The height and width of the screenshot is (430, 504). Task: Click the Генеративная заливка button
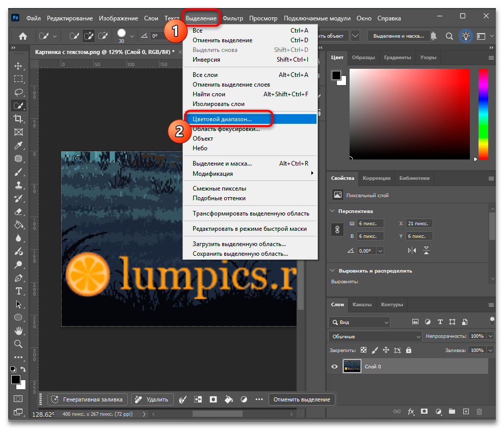point(88,399)
